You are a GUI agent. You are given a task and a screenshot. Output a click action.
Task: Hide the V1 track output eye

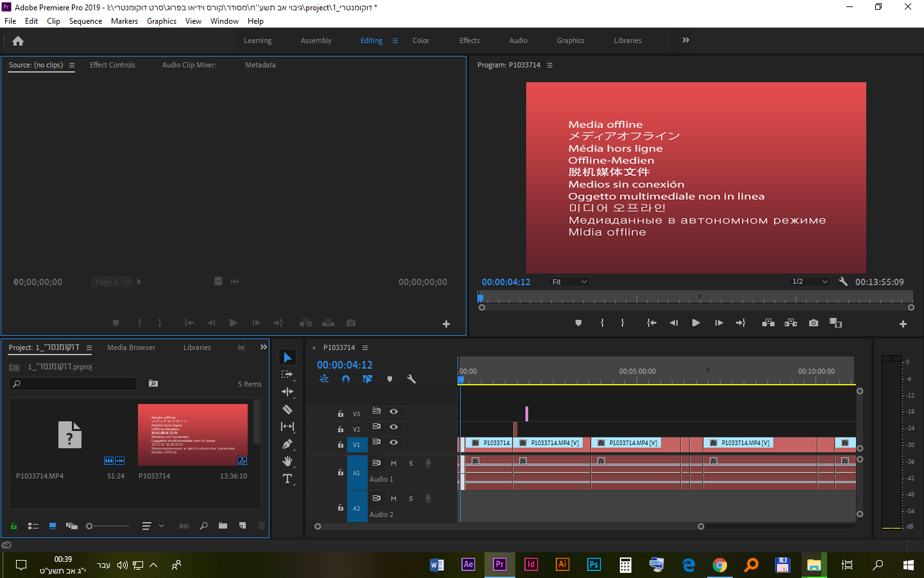click(x=394, y=442)
